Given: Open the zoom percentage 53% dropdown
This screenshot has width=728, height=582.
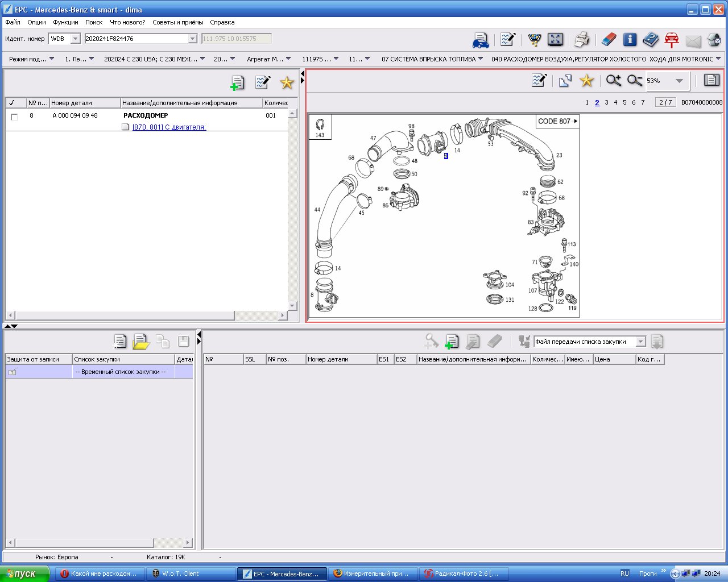Looking at the screenshot, I should click(x=679, y=81).
